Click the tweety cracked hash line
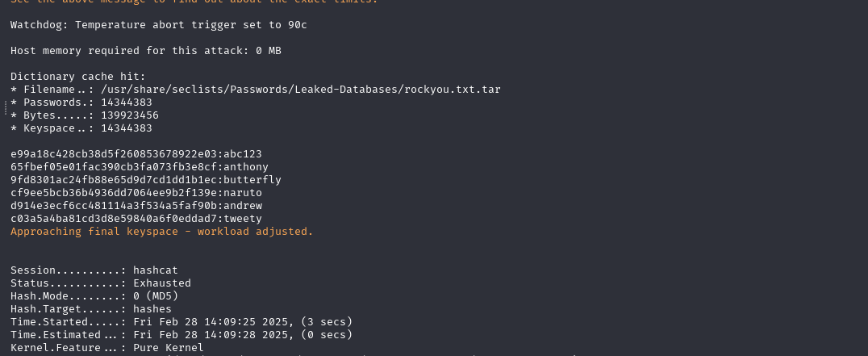The width and height of the screenshot is (868, 356). 136,219
